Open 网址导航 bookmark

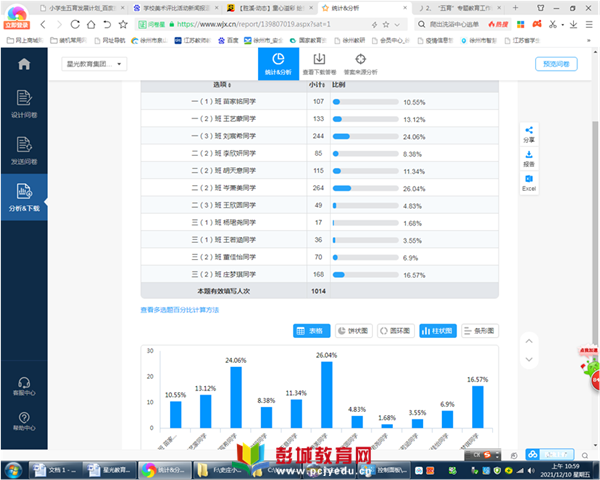pos(110,40)
